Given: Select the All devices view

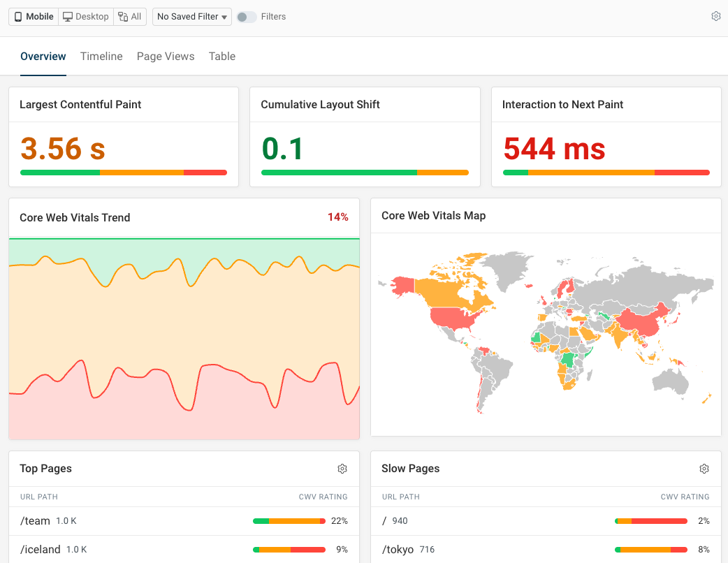Looking at the screenshot, I should [129, 17].
